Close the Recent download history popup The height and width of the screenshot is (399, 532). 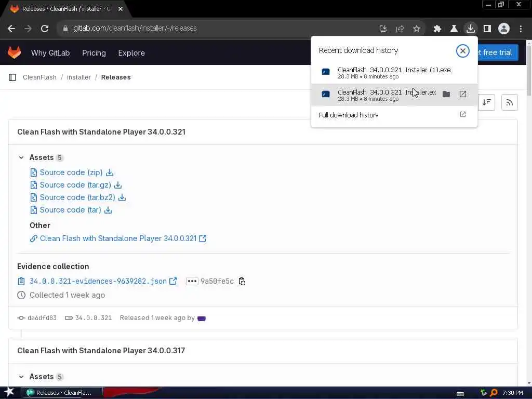click(462, 51)
